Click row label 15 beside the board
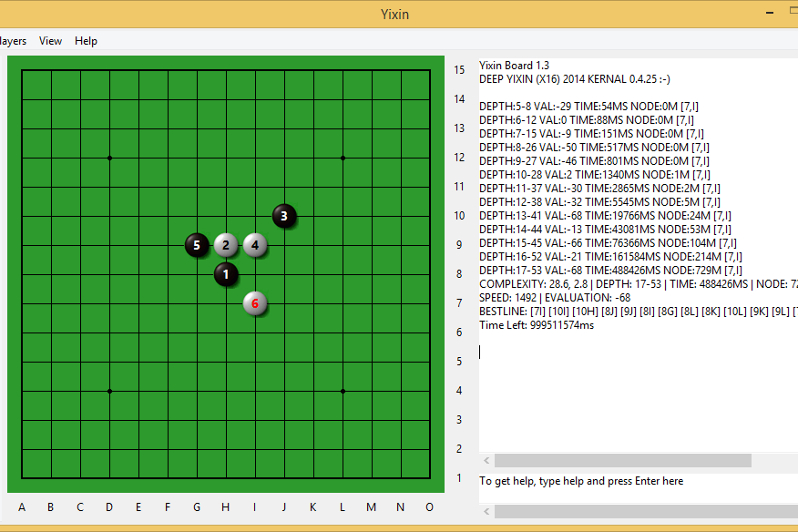798x532 pixels. click(x=459, y=70)
